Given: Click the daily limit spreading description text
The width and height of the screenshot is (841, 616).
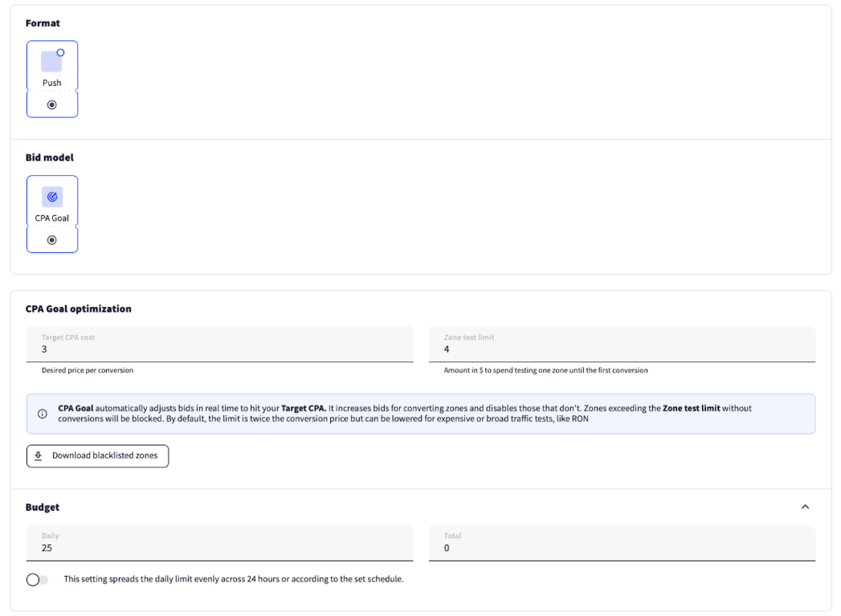Looking at the screenshot, I should 233,580.
